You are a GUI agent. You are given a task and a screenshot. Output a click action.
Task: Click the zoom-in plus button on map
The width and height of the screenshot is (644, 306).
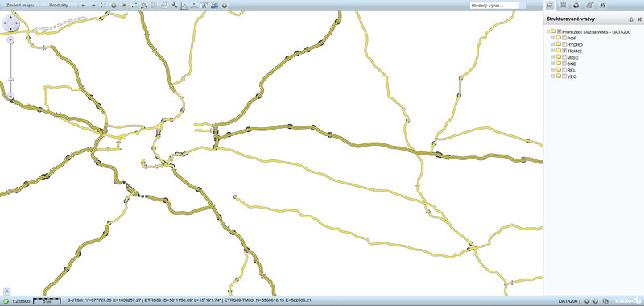pos(10,39)
